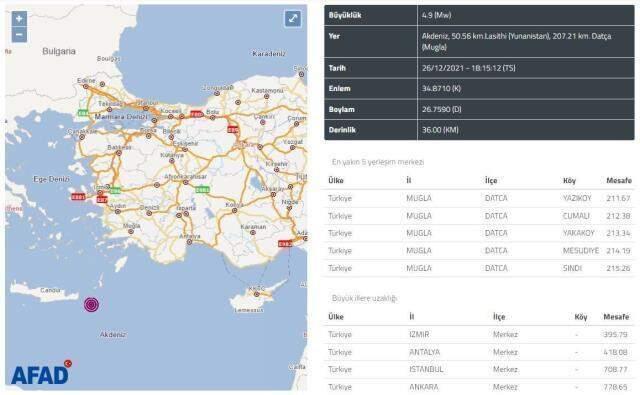The height and width of the screenshot is (395, 640).
Task: Select distance value 211.67
Action: 618,198
